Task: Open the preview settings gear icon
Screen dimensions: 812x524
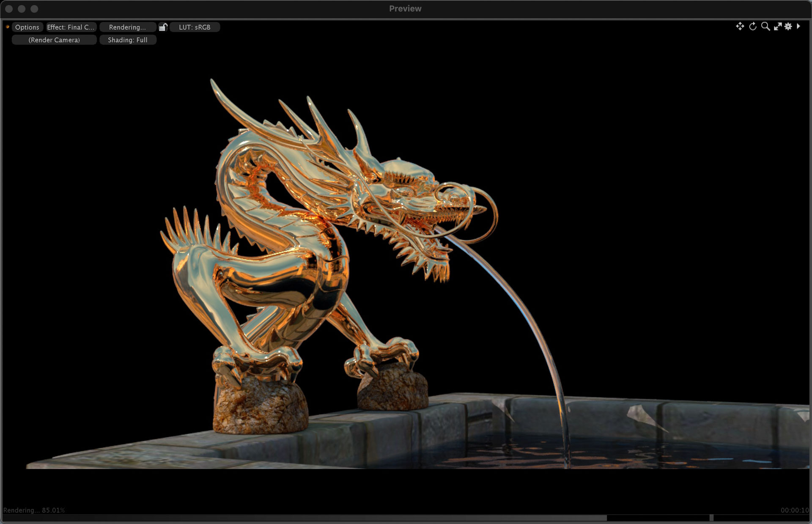Action: pos(788,26)
